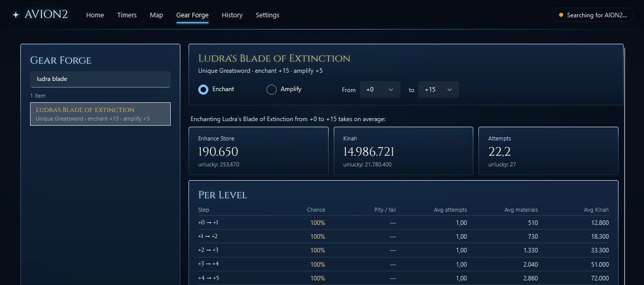
Task: Click the 2.860 Avg materials value
Action: pos(530,277)
